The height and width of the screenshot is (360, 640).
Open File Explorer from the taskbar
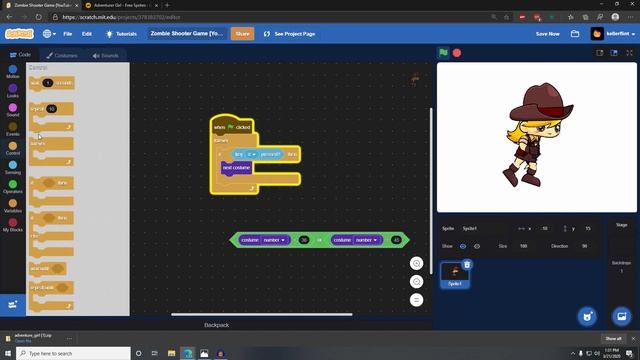pos(171,353)
